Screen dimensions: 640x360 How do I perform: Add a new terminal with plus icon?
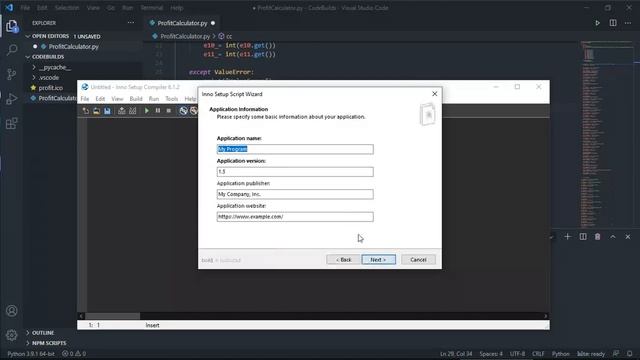click(x=567, y=237)
